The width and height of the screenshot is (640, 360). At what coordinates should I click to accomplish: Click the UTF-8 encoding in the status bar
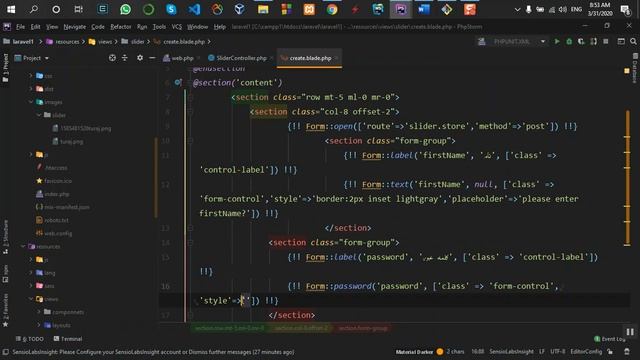pyautogui.click(x=558, y=351)
